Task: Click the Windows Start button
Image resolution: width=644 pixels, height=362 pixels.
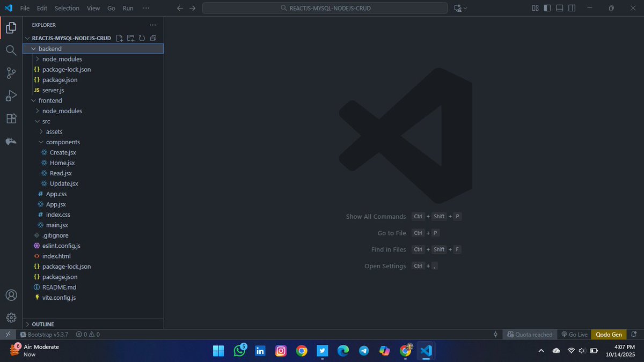Action: point(218,351)
